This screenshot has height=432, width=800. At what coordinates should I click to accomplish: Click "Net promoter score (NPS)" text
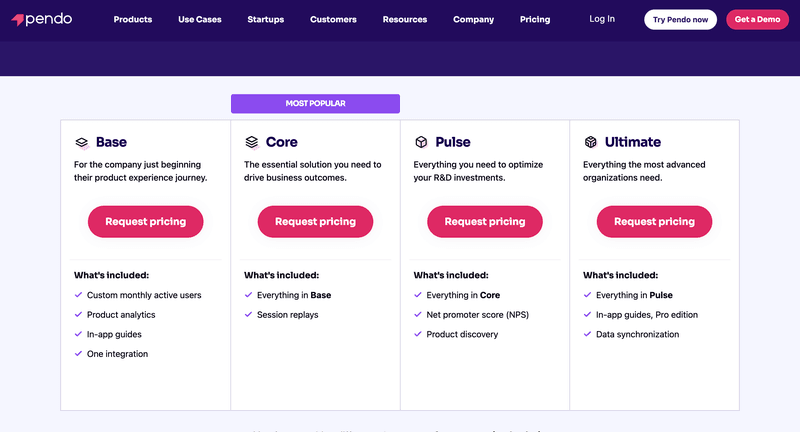(478, 315)
